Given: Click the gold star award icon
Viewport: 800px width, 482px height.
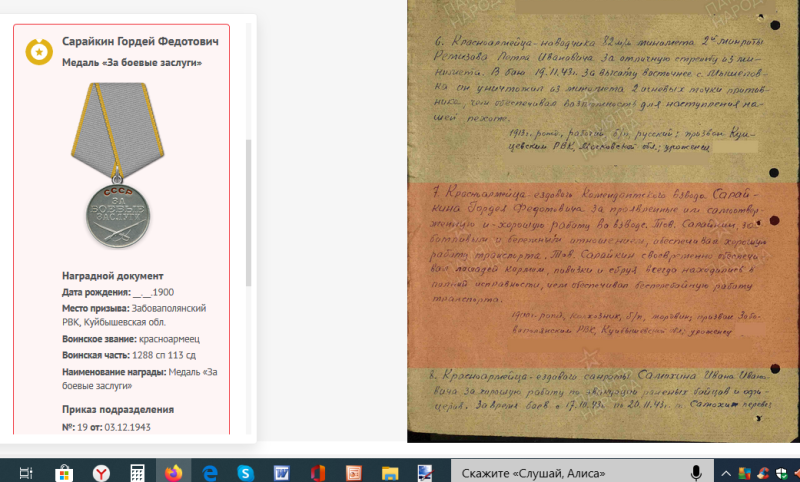Looking at the screenshot, I should [x=39, y=50].
